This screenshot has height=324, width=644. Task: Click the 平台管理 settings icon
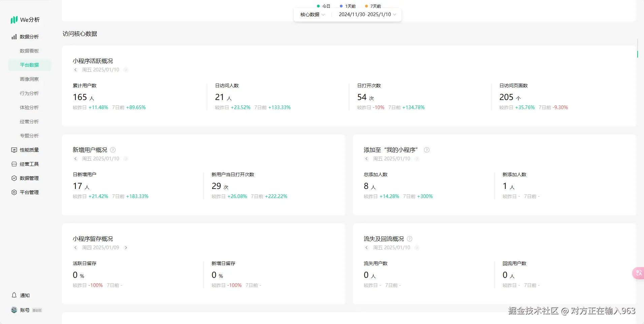(14, 192)
